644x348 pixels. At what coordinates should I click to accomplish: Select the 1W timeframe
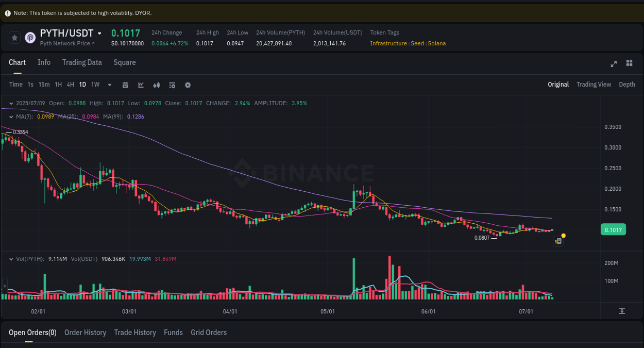95,85
